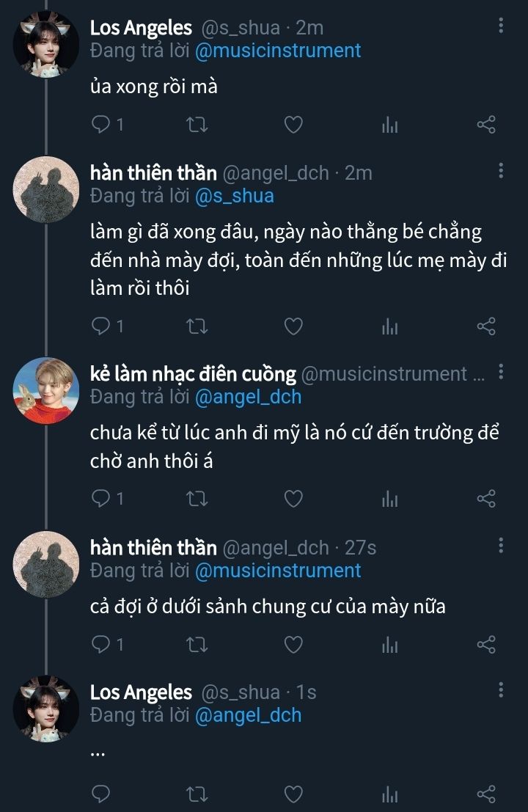528x812 pixels.
Task: Retweet the "chưa kể từ lúc anh đi mỹ" tweet
Action: (197, 500)
